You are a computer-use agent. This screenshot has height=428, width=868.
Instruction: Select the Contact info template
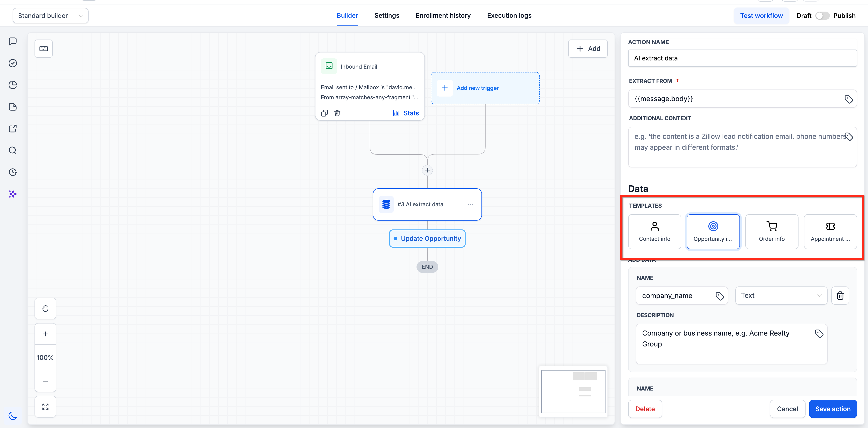coord(655,231)
